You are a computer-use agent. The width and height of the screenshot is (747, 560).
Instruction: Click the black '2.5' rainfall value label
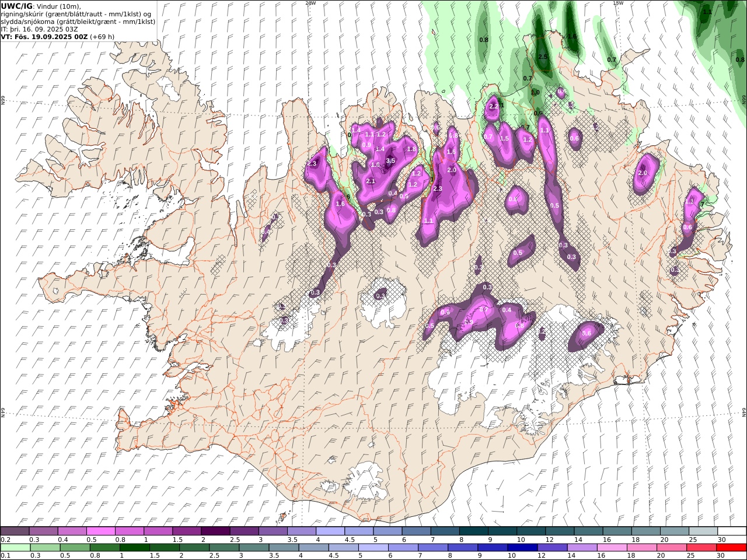[x=543, y=57]
